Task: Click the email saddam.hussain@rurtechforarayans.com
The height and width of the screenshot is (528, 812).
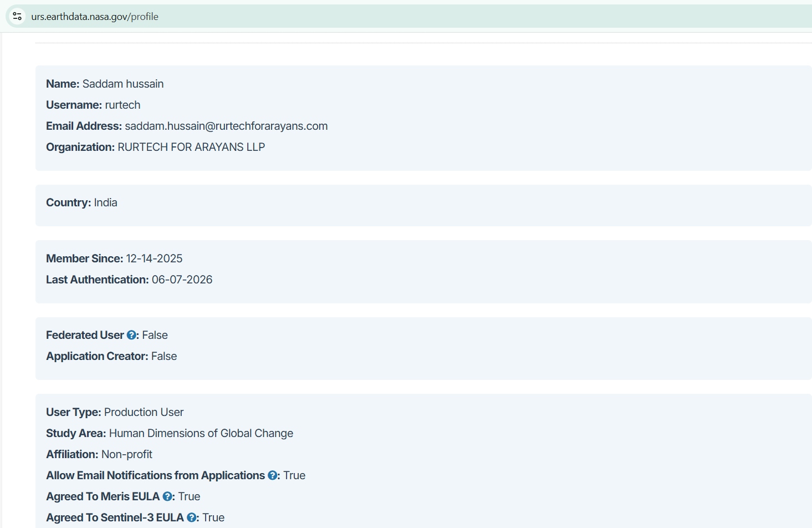Action: (x=226, y=126)
